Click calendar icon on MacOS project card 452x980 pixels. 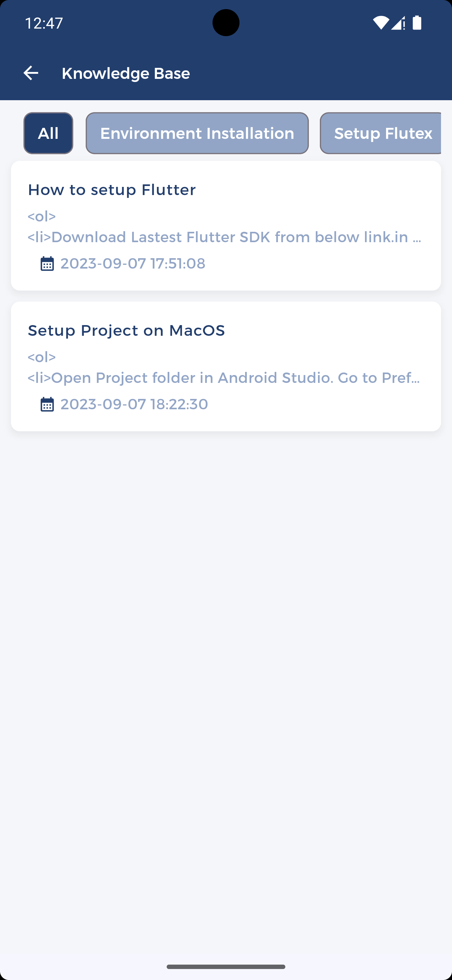(47, 404)
